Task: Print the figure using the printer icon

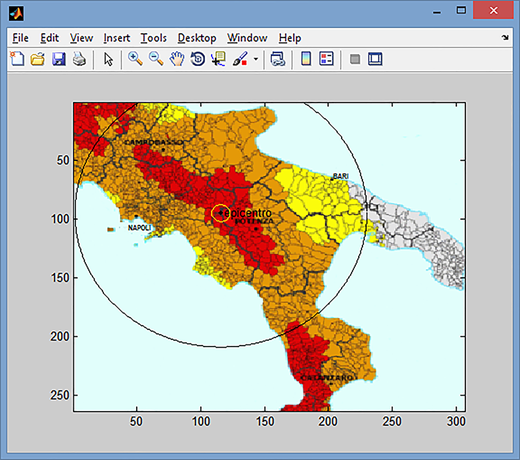Action: pos(79,59)
